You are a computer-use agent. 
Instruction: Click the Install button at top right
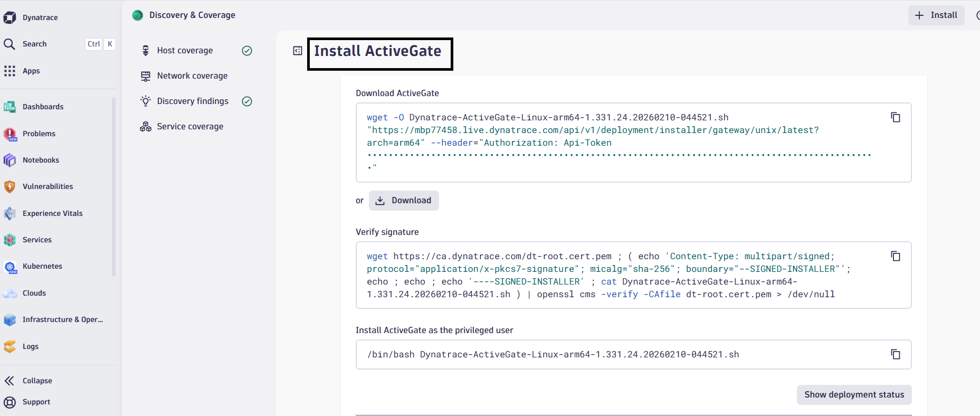(x=936, y=15)
